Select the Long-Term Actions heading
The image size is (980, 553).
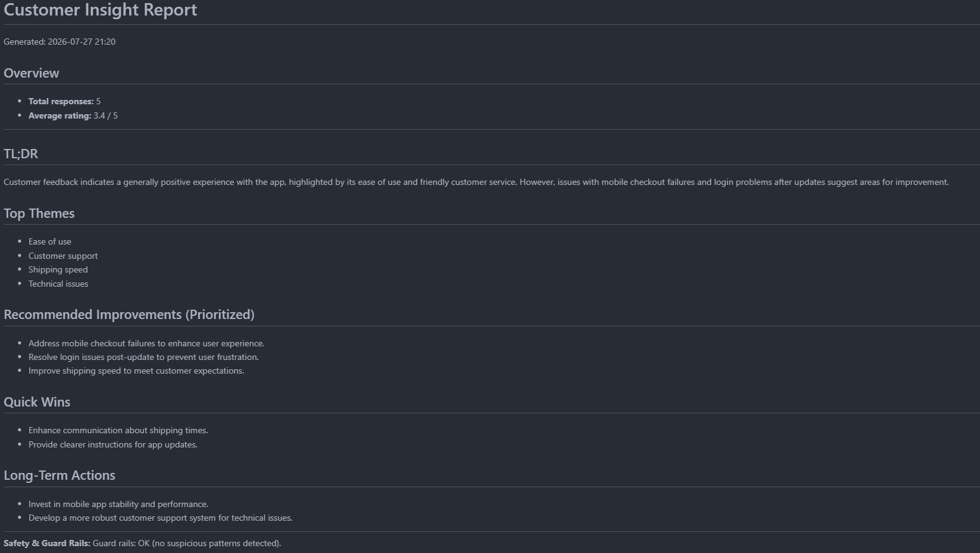[60, 475]
